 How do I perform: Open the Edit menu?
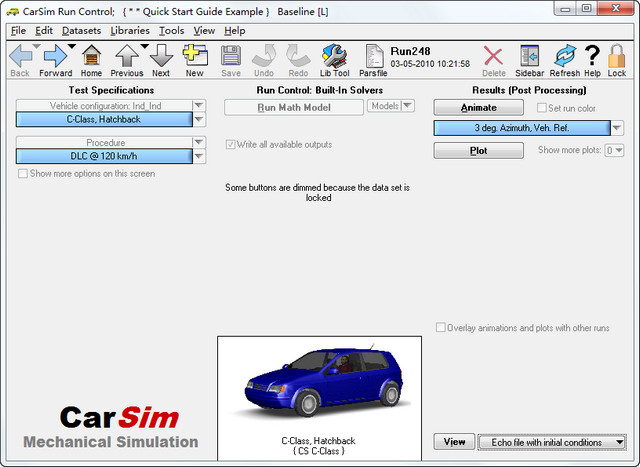[44, 31]
